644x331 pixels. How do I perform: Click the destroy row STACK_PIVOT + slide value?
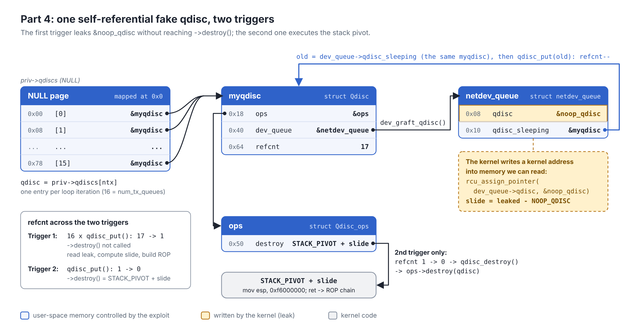[x=330, y=244]
